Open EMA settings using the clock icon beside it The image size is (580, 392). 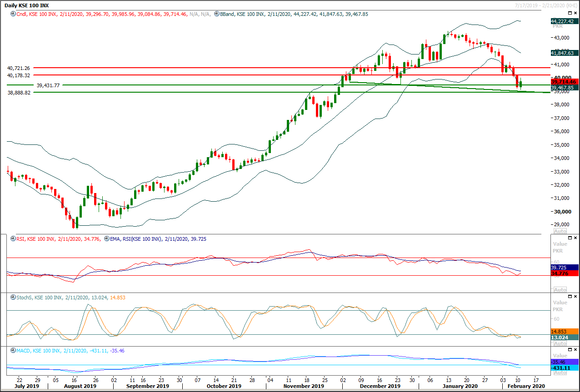pos(106,239)
